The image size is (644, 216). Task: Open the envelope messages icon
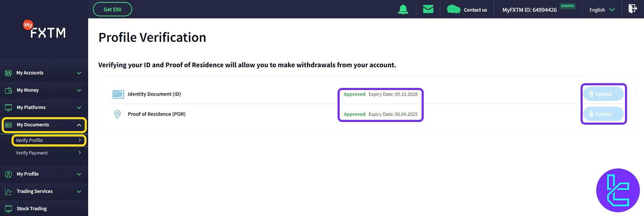click(428, 9)
